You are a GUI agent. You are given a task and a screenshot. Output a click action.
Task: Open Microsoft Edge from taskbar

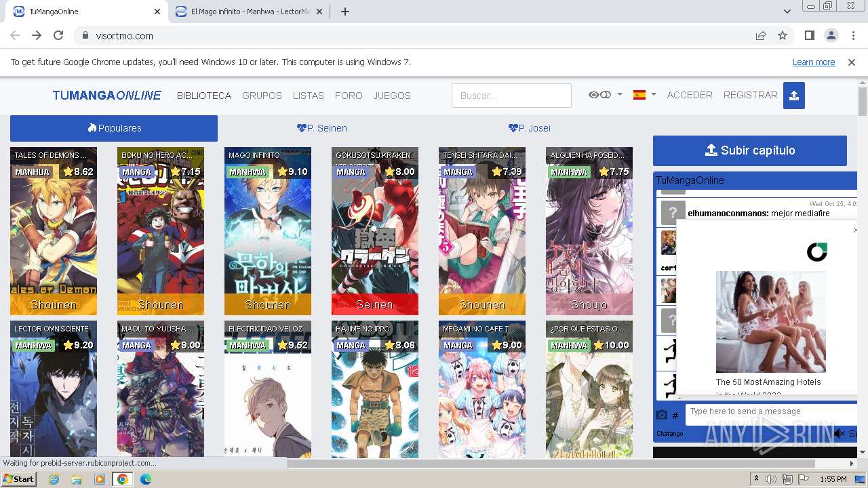pos(146,479)
